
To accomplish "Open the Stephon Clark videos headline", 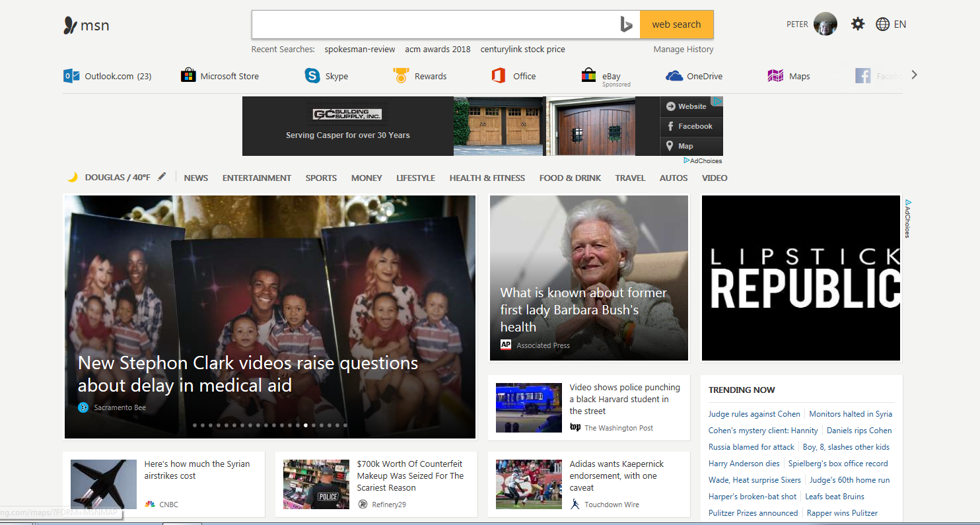I will (248, 374).
